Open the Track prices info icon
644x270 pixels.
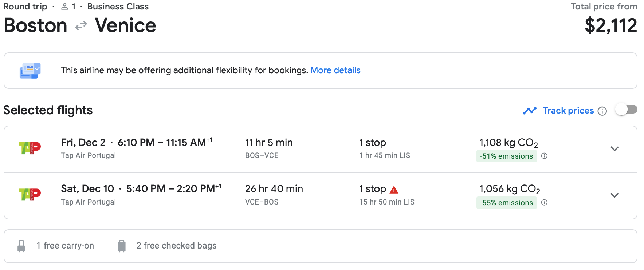pyautogui.click(x=602, y=111)
